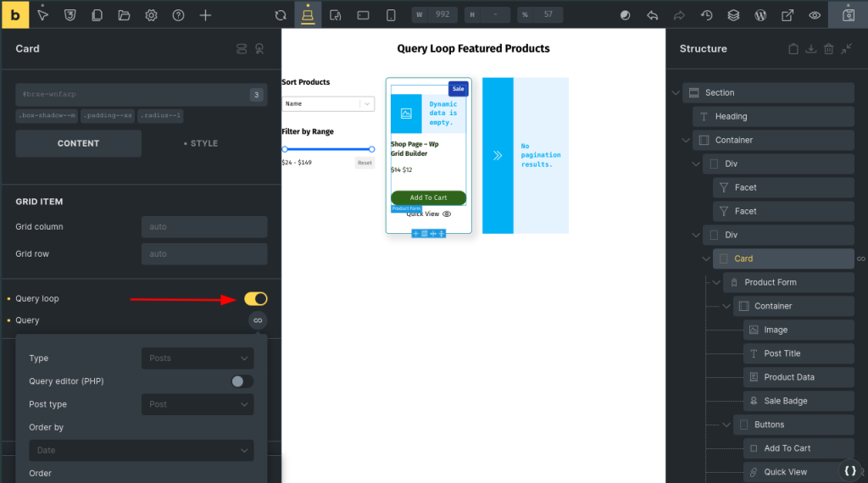Click Reset button under range filter
The height and width of the screenshot is (483, 868).
pyautogui.click(x=364, y=163)
